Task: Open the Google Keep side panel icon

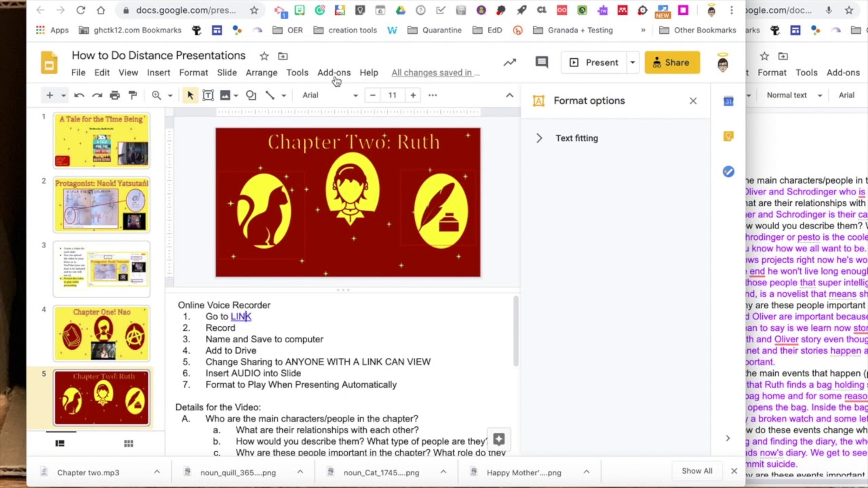Action: click(x=728, y=136)
